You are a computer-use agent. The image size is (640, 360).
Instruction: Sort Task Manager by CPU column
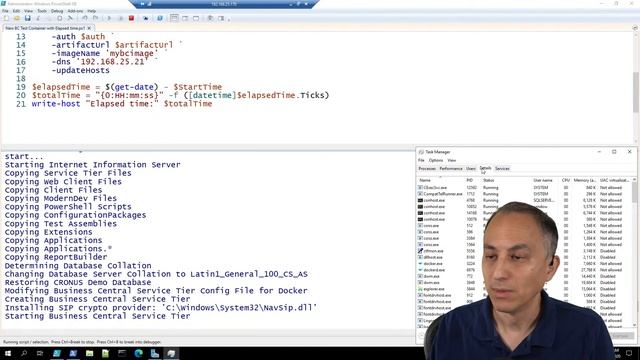point(566,180)
